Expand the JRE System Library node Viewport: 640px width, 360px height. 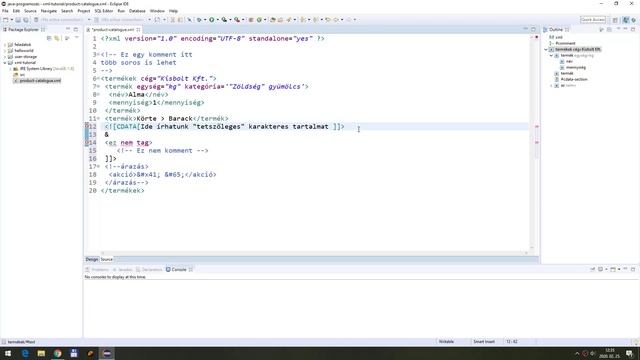coord(11,69)
